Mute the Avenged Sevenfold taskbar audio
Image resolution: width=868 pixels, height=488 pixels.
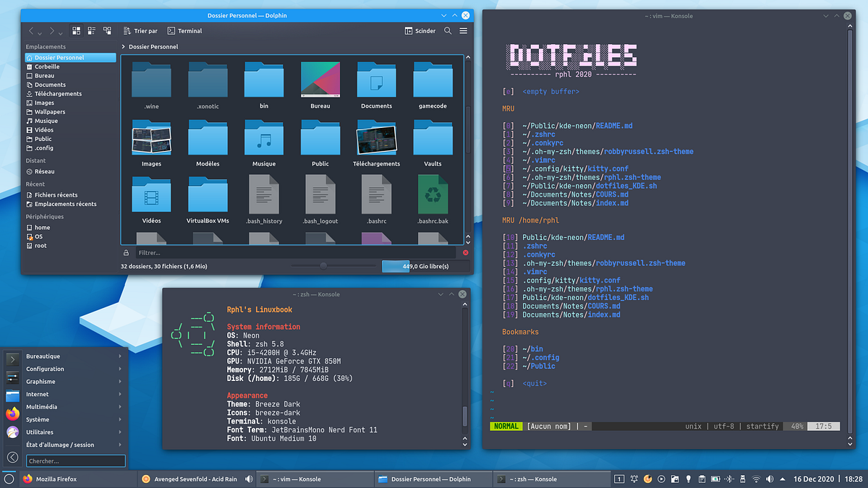click(x=249, y=479)
